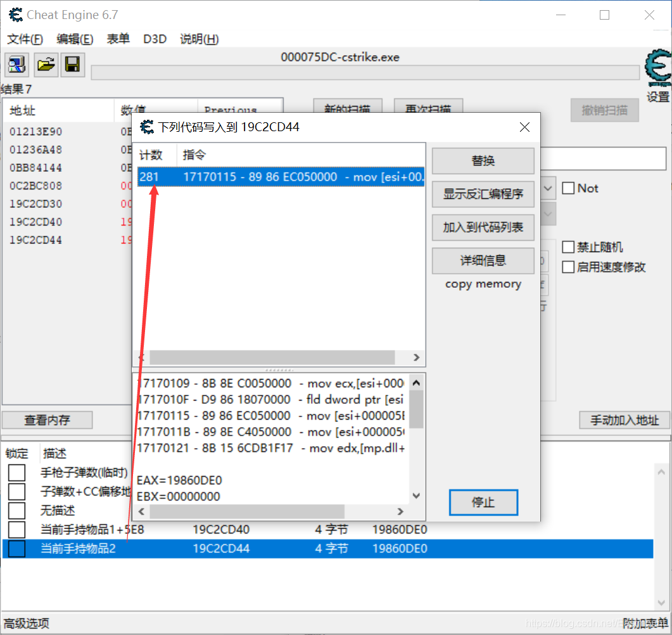
Task: Click down arrow of disassembly pane scrollbar
Action: (416, 496)
